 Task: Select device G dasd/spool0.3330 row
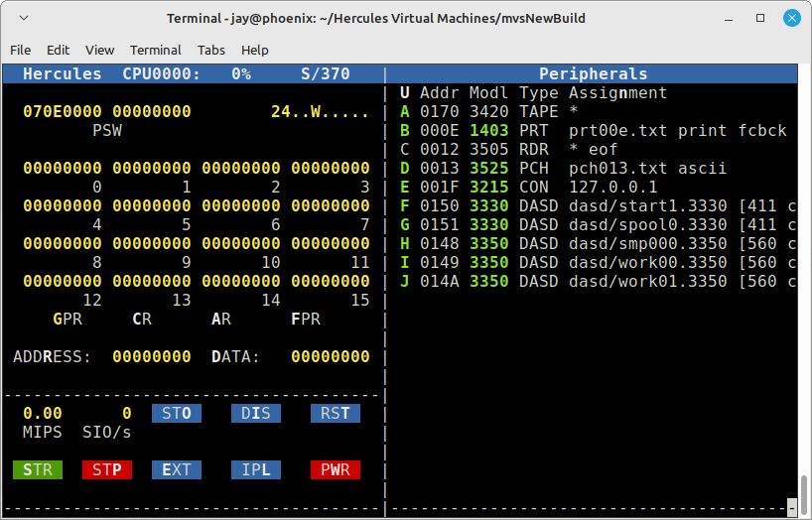point(599,225)
